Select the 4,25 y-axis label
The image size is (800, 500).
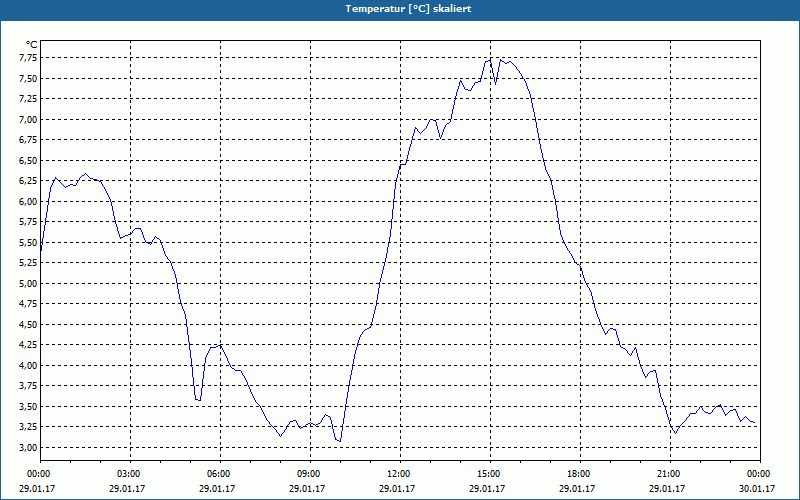point(29,345)
